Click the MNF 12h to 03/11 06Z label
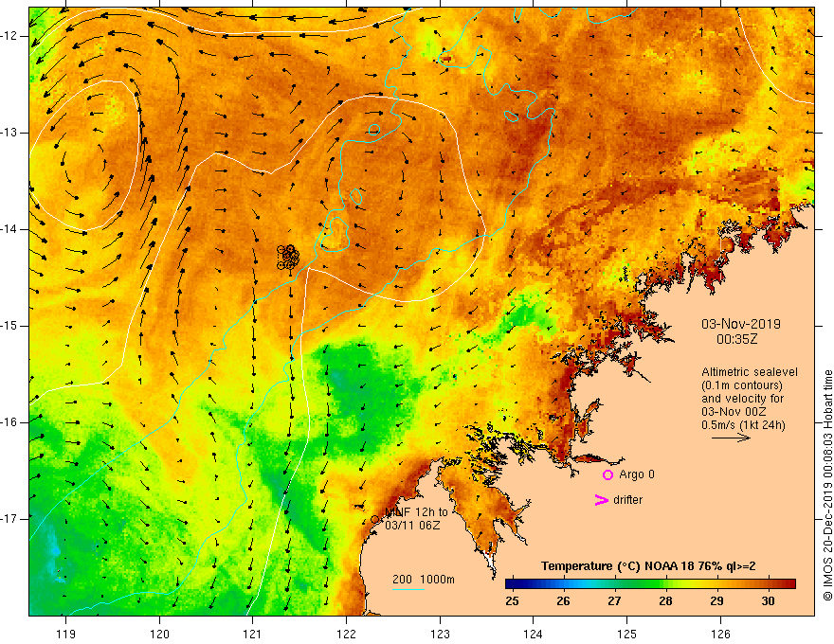Screen dimensions: 834x644 [416, 519]
